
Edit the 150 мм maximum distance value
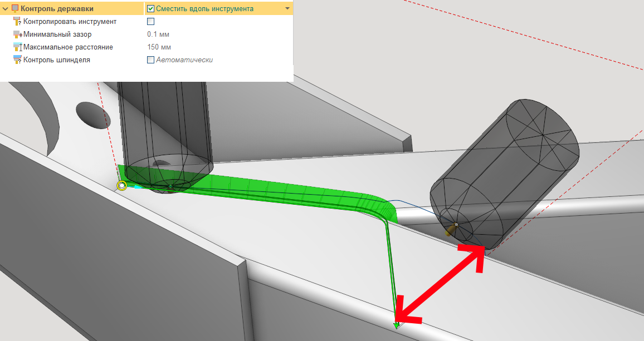click(159, 47)
